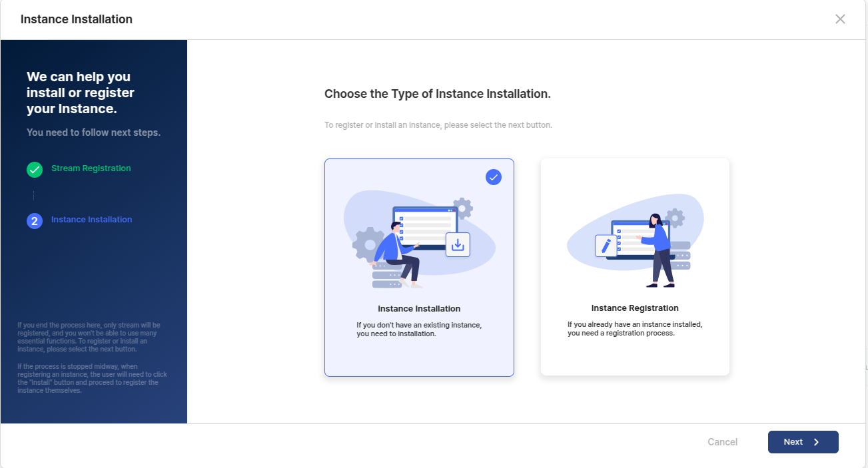Click the large gear beside the seated man

coord(367,244)
